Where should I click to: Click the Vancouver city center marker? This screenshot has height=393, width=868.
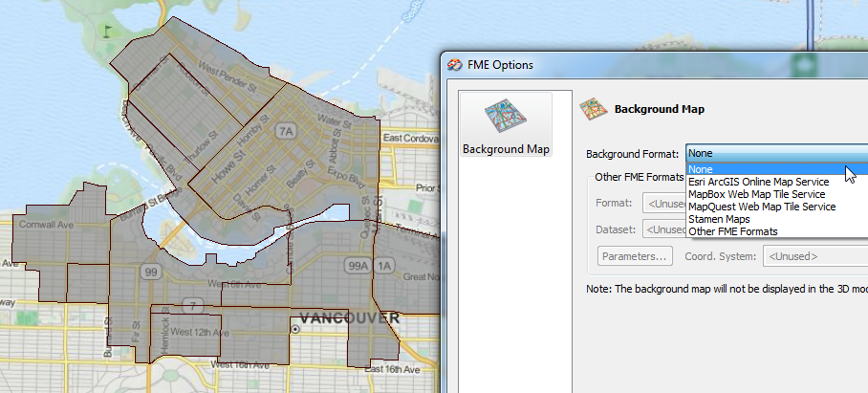tap(295, 329)
